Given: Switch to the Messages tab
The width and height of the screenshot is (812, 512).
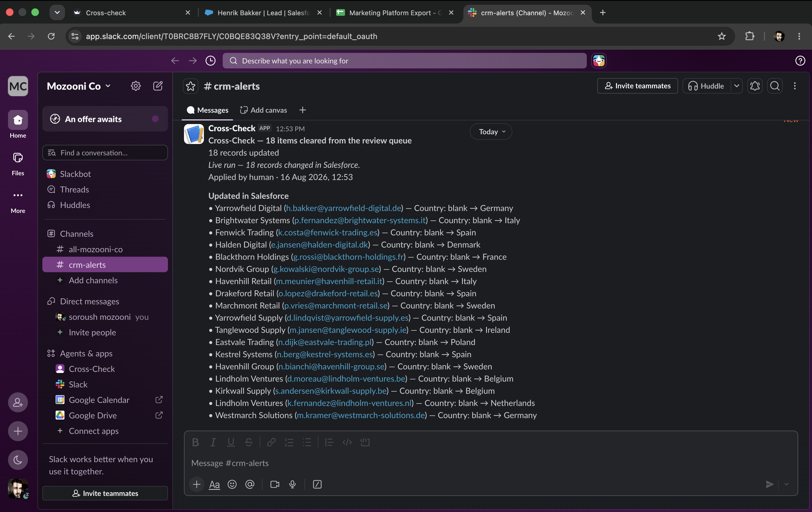Looking at the screenshot, I should pos(207,110).
